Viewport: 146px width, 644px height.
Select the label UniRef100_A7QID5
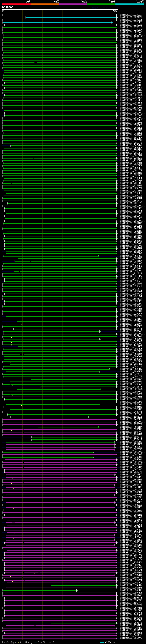point(131,40)
